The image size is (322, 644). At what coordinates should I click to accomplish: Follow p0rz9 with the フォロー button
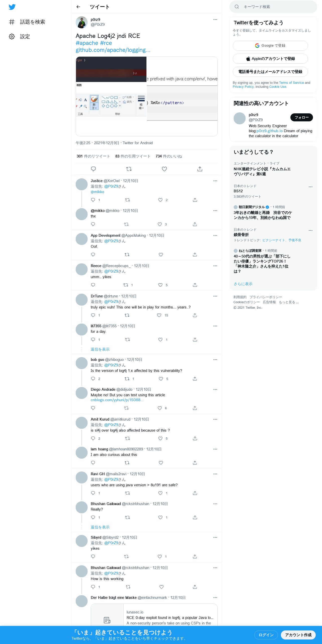tap(301, 117)
